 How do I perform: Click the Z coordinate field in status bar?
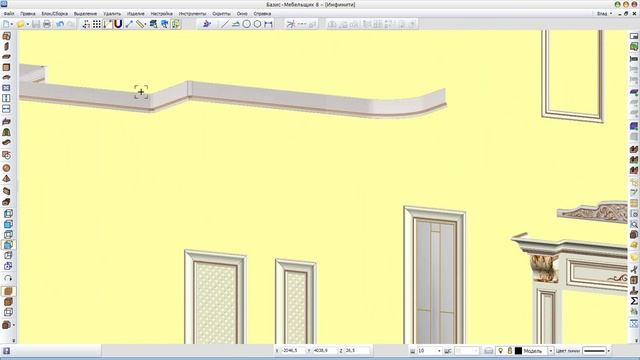(357, 351)
